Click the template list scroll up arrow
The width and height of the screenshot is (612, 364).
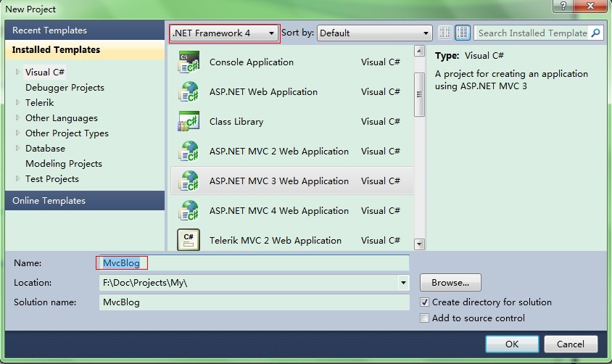[420, 51]
